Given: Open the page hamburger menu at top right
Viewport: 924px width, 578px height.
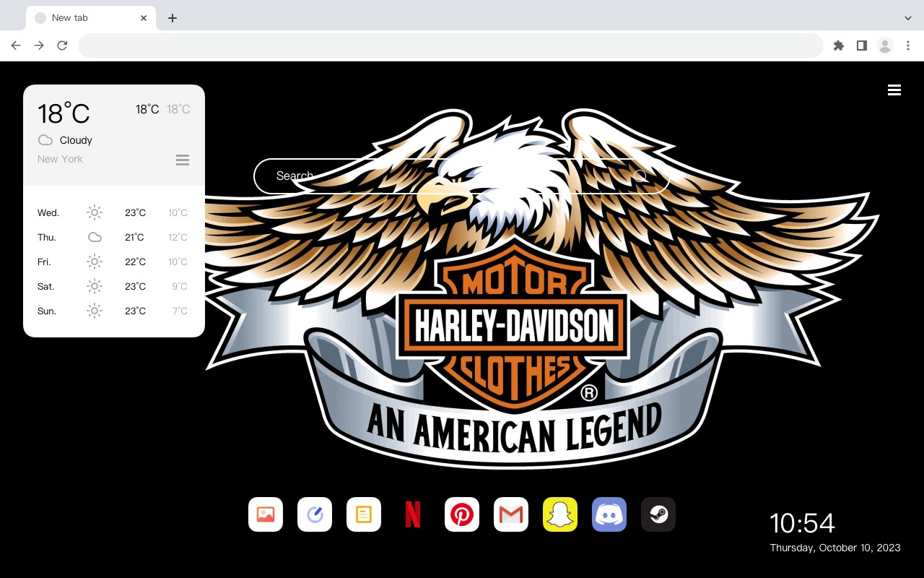Looking at the screenshot, I should (x=894, y=90).
